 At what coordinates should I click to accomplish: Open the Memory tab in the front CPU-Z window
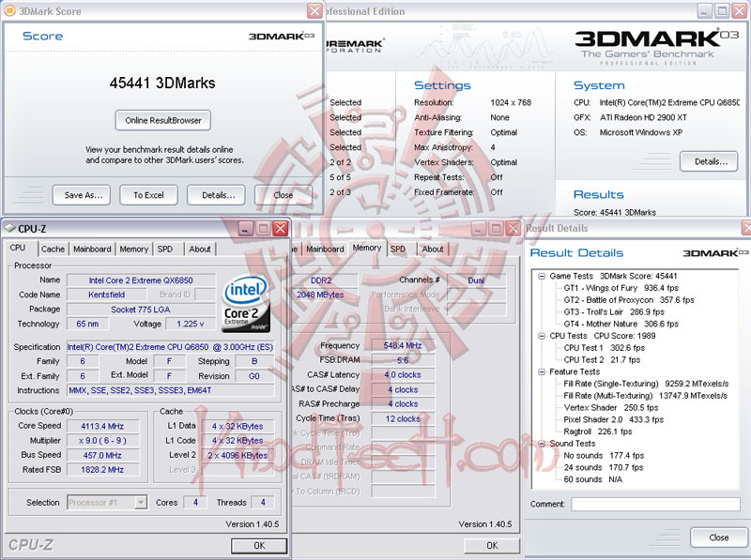(x=133, y=249)
